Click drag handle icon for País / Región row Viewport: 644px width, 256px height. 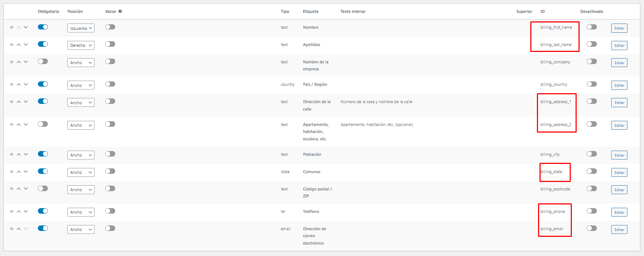(x=11, y=84)
